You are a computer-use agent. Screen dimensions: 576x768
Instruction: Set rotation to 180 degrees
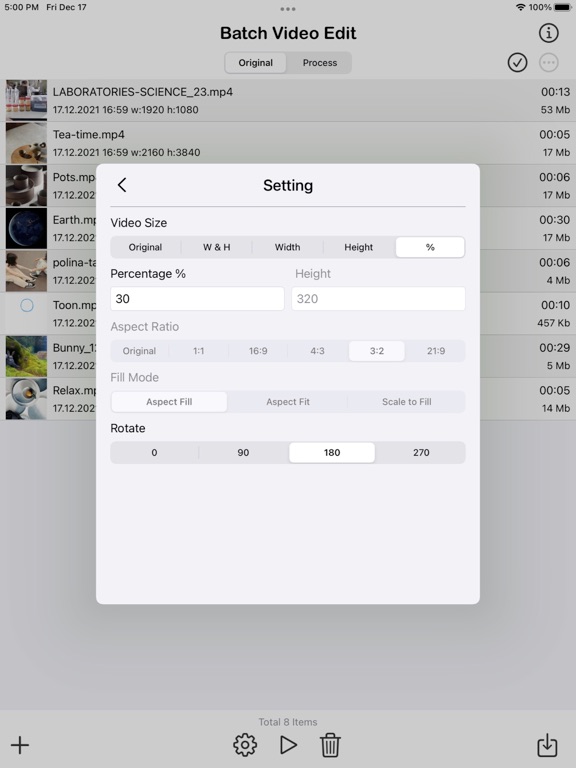(332, 453)
